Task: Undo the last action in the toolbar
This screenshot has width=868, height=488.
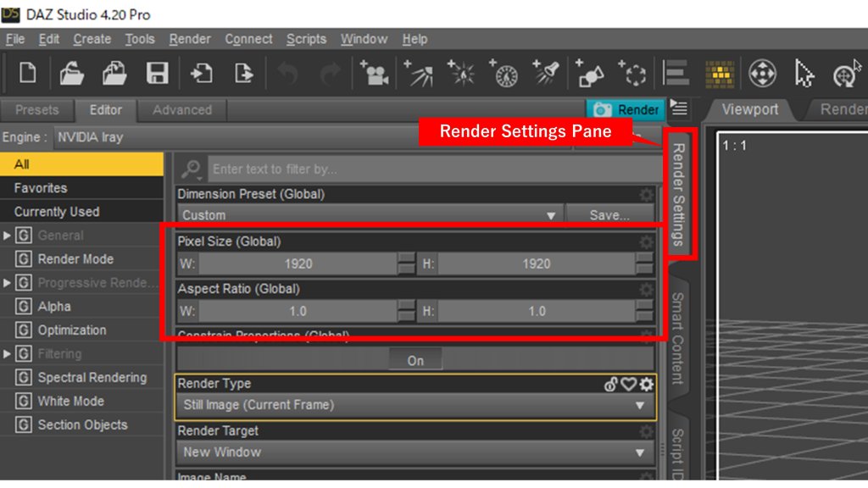Action: [288, 73]
